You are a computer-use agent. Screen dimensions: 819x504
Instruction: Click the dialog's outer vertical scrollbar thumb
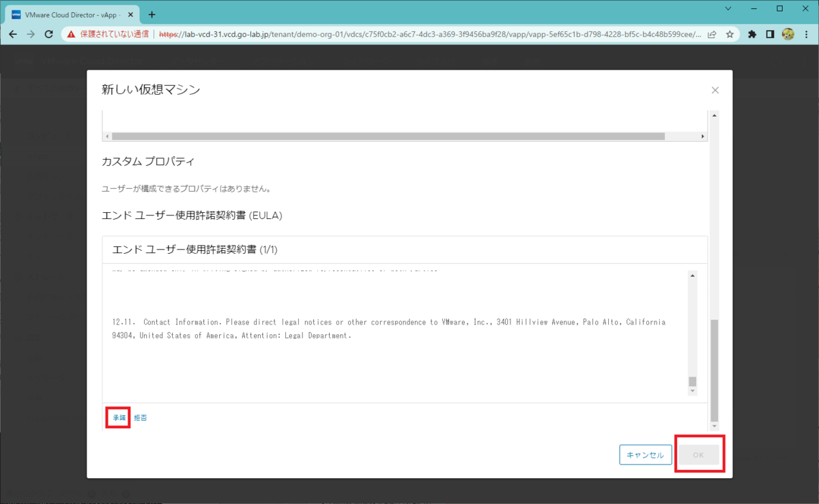[714, 370]
